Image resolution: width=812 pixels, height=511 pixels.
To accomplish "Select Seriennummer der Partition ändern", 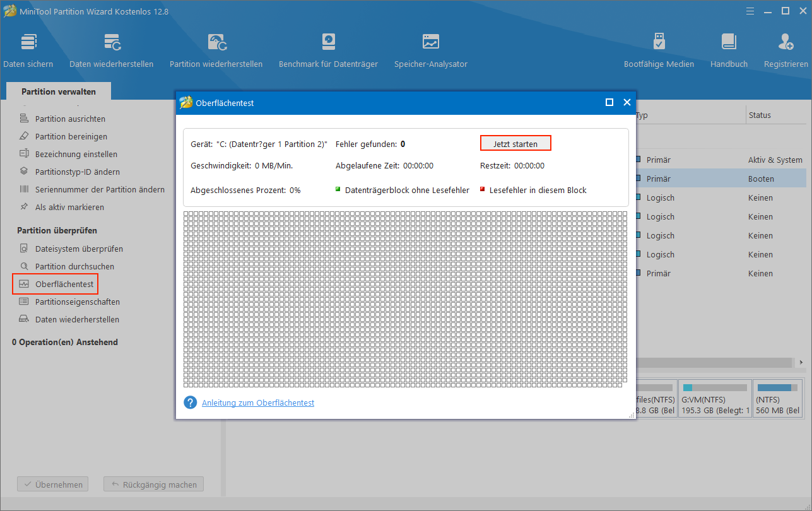I will 93,189.
